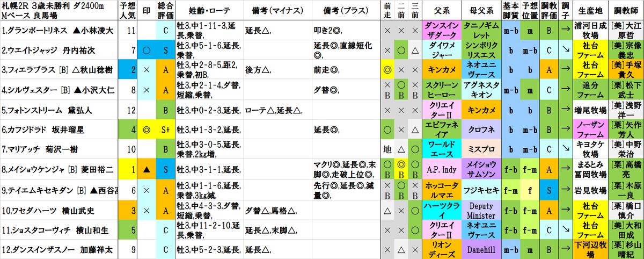Click sire エピファネイア cell
The height and width of the screenshot is (259, 644).
click(x=441, y=129)
